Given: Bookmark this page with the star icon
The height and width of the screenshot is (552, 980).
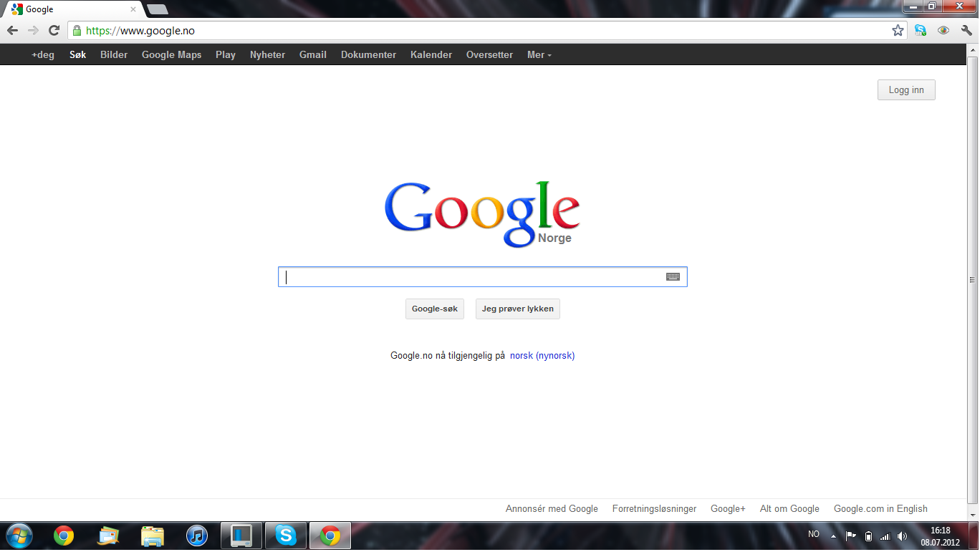Looking at the screenshot, I should [898, 30].
